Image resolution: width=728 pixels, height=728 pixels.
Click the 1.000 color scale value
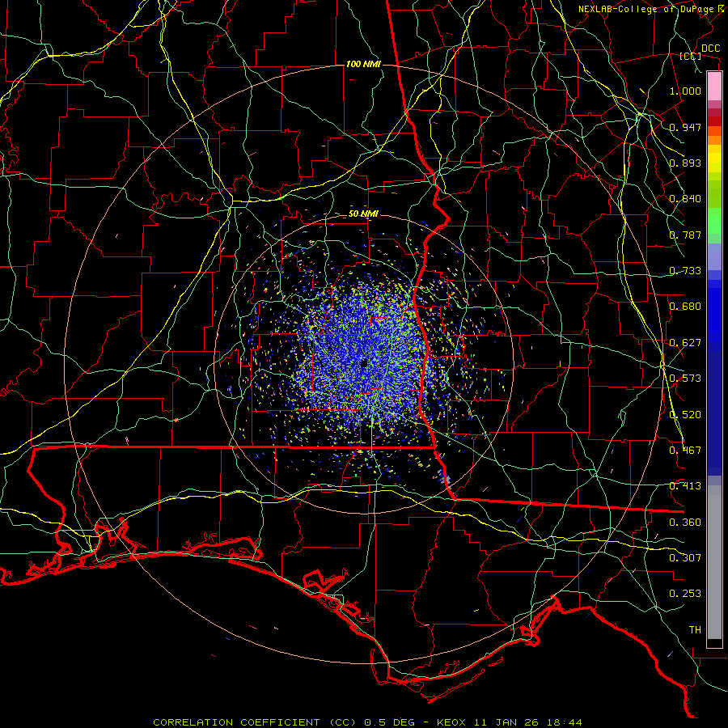click(685, 91)
